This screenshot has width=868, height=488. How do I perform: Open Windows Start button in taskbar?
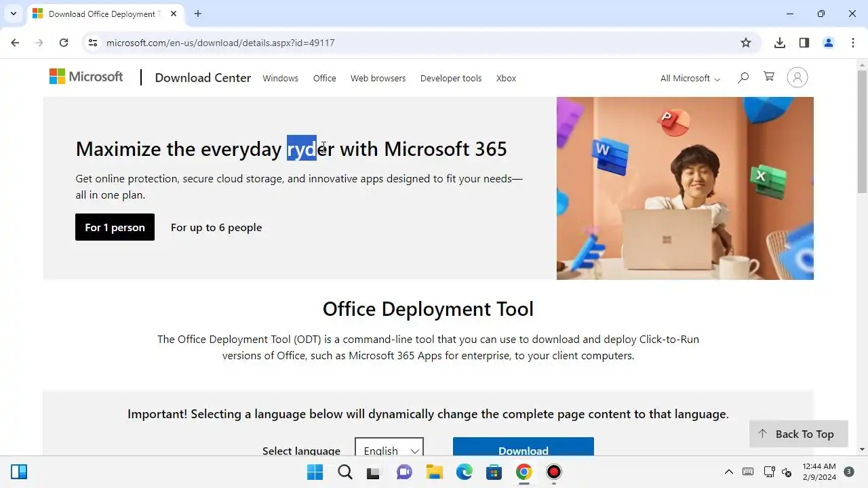tap(315, 472)
